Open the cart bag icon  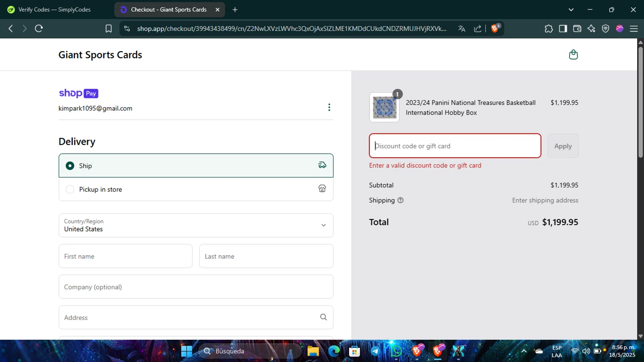click(573, 55)
